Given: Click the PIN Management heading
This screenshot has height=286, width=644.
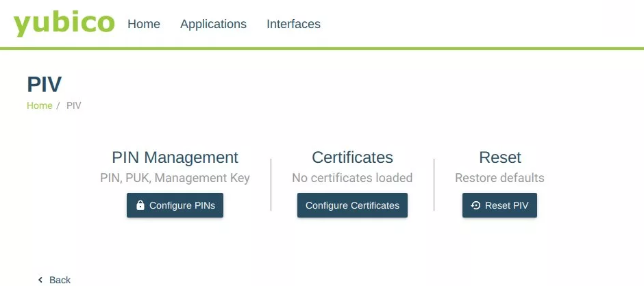Looking at the screenshot, I should 175,157.
